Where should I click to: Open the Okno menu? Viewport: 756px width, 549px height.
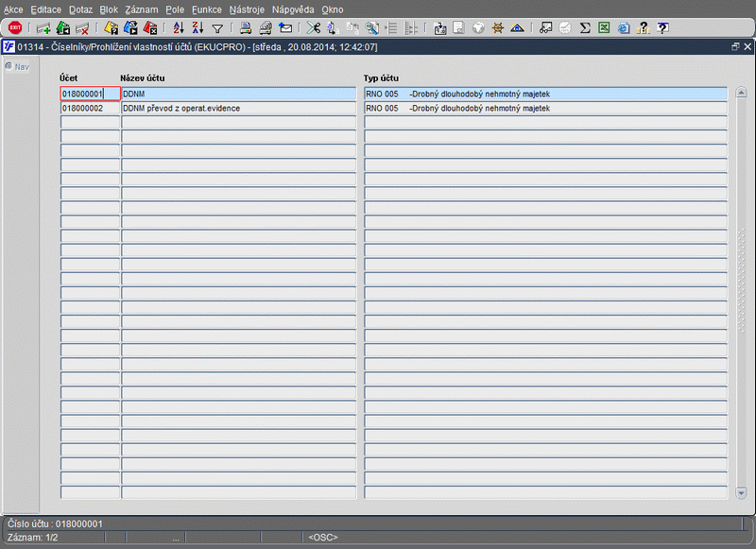[333, 9]
